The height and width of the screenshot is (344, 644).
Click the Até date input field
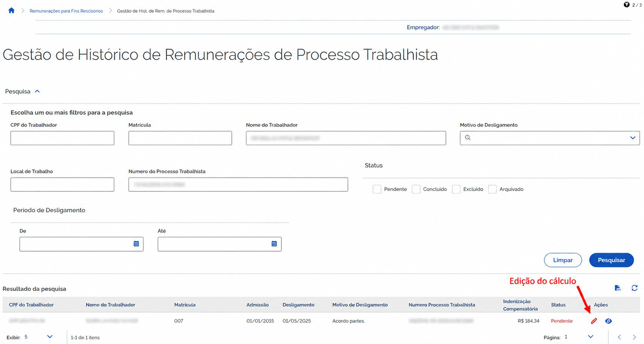pos(220,244)
